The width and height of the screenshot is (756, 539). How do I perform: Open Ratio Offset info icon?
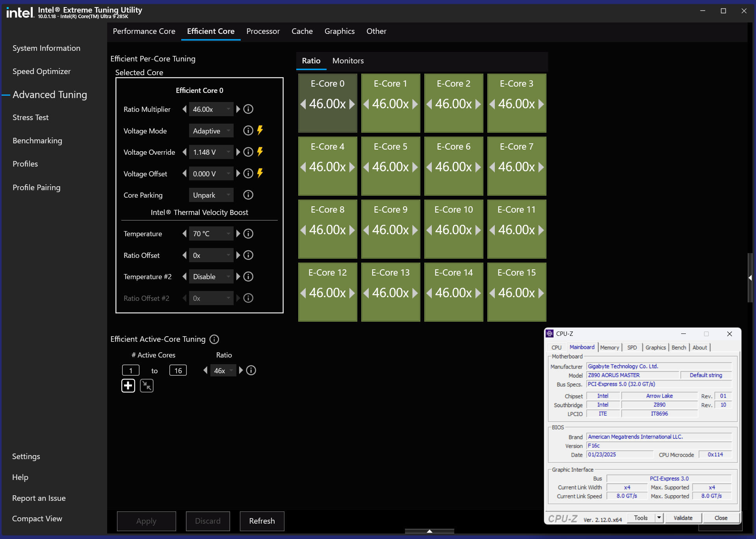coord(248,255)
